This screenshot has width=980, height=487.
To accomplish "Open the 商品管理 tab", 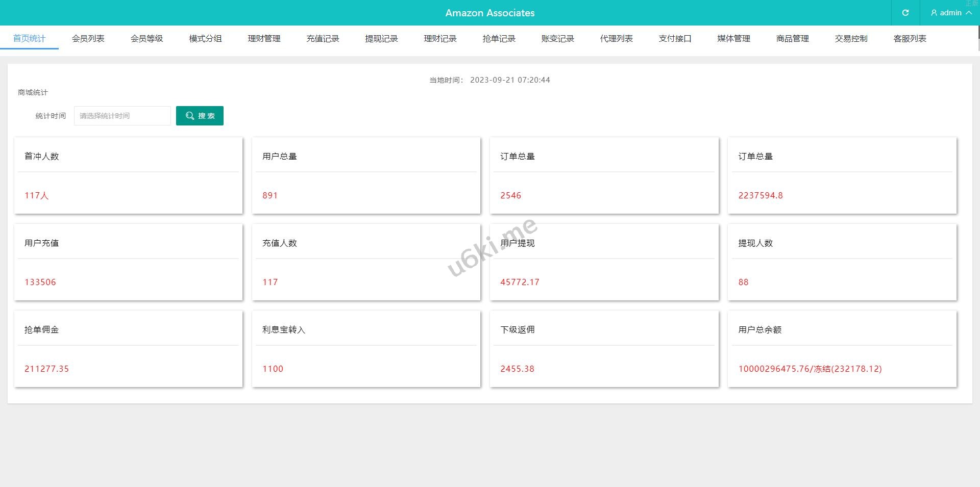I will 792,39.
